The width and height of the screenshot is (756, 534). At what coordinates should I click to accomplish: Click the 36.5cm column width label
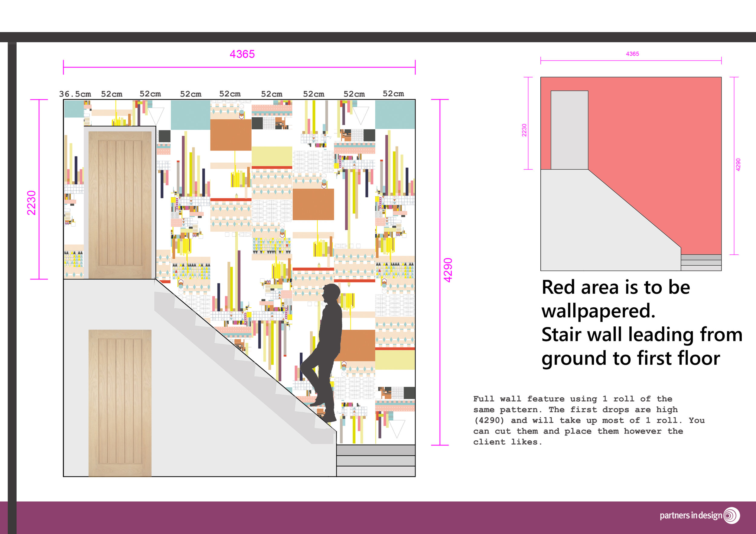click(x=75, y=94)
